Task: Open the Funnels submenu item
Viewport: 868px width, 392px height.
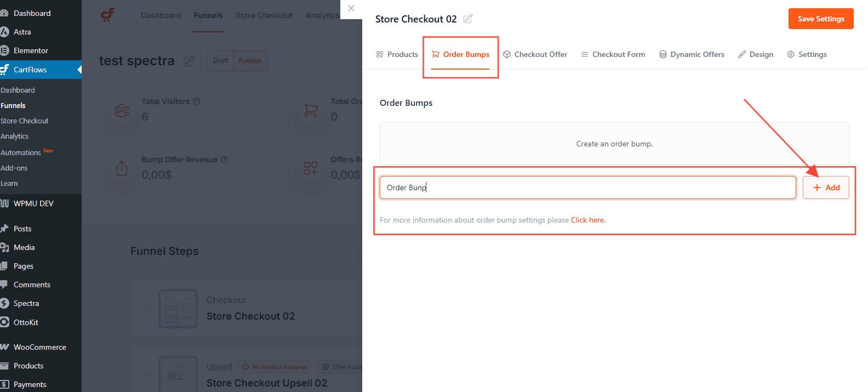Action: click(13, 105)
